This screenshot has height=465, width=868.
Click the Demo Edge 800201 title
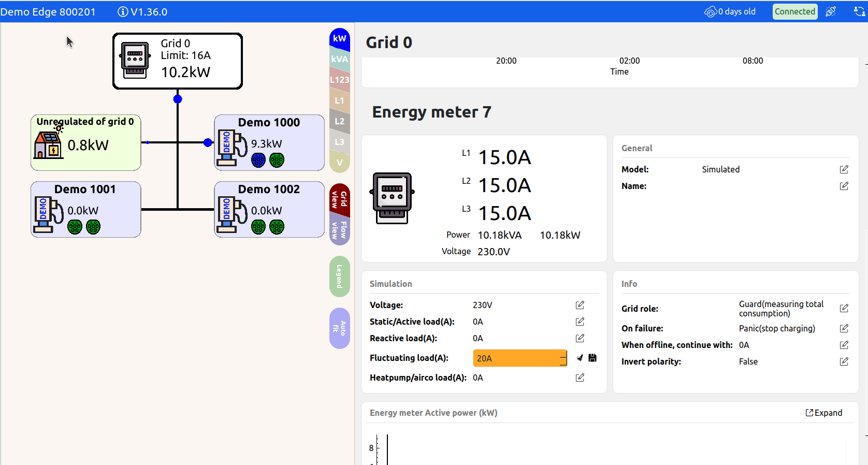[x=48, y=11]
